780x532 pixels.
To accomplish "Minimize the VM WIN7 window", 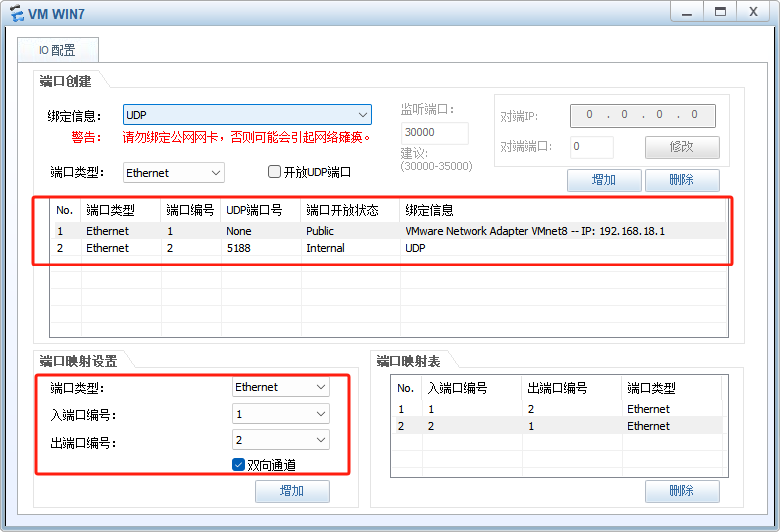I will [687, 12].
